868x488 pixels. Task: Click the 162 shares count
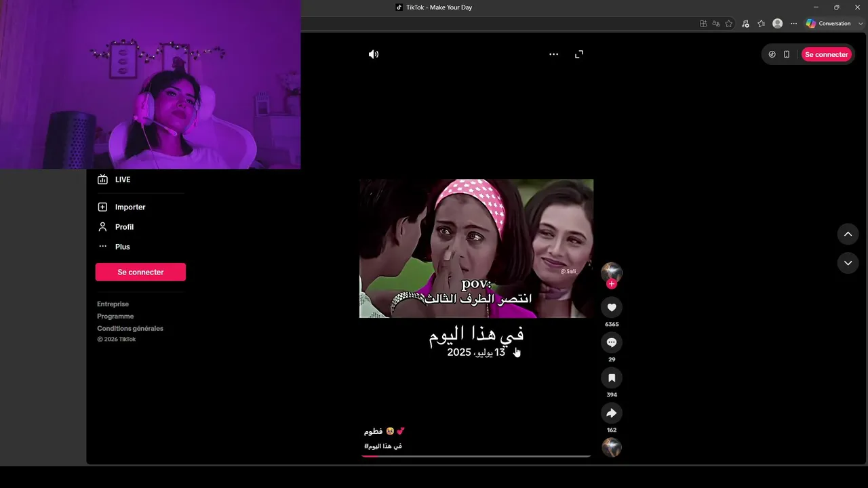pos(612,430)
